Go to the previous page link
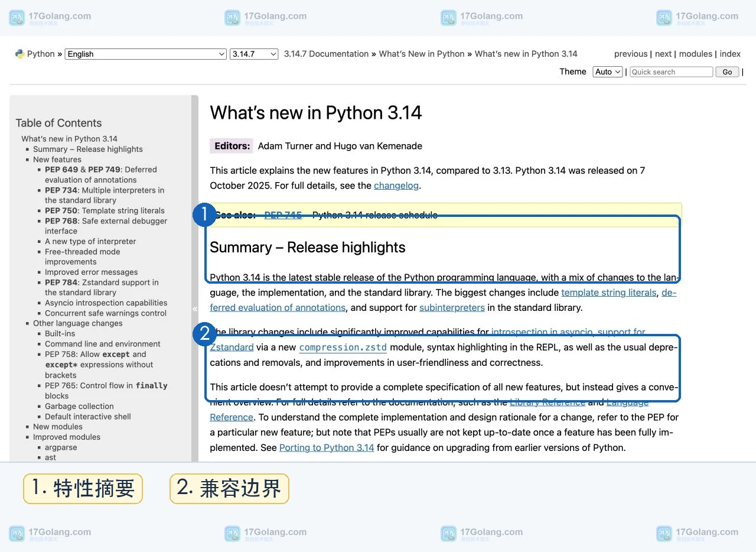The width and height of the screenshot is (756, 552). [x=631, y=54]
